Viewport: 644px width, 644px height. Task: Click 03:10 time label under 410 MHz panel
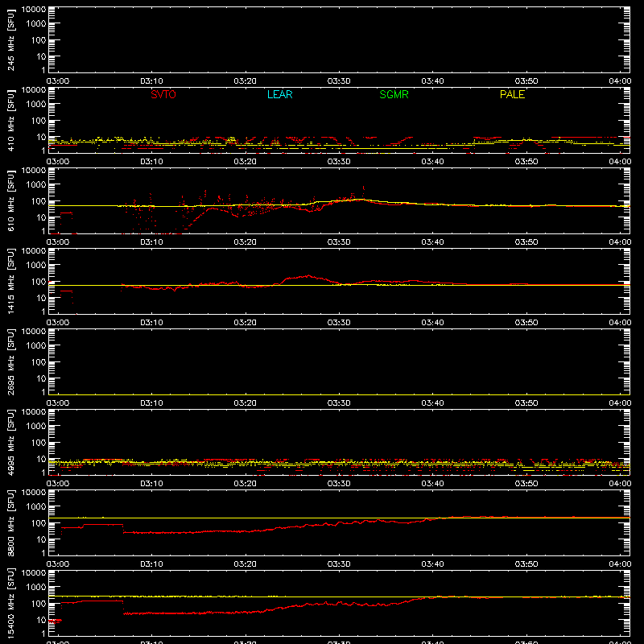151,162
